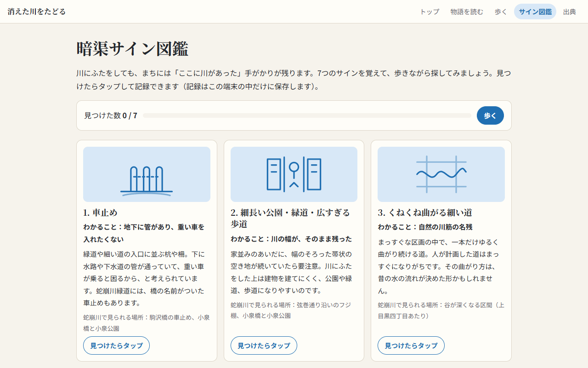588x368 pixels.
Task: Click the 車止め bollard illustration
Action: [147, 174]
